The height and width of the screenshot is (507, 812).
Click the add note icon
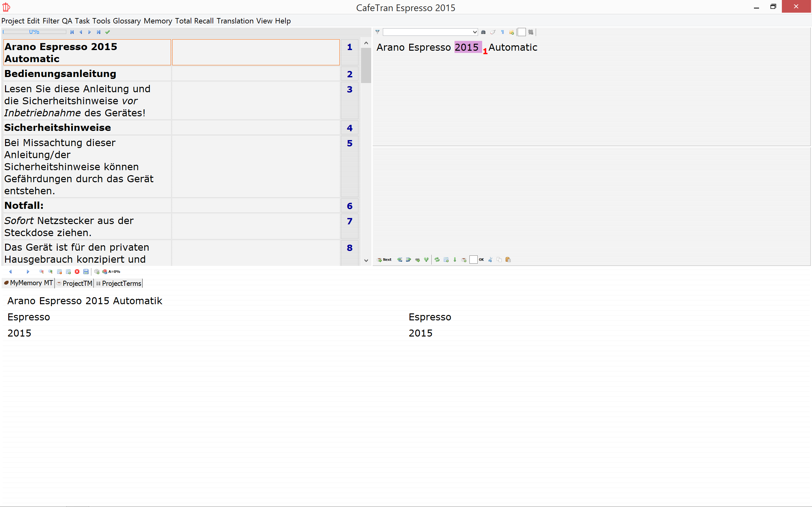[511, 32]
